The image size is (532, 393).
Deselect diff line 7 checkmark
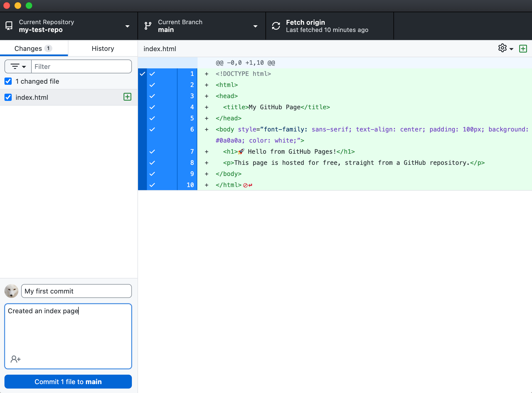pyautogui.click(x=152, y=151)
